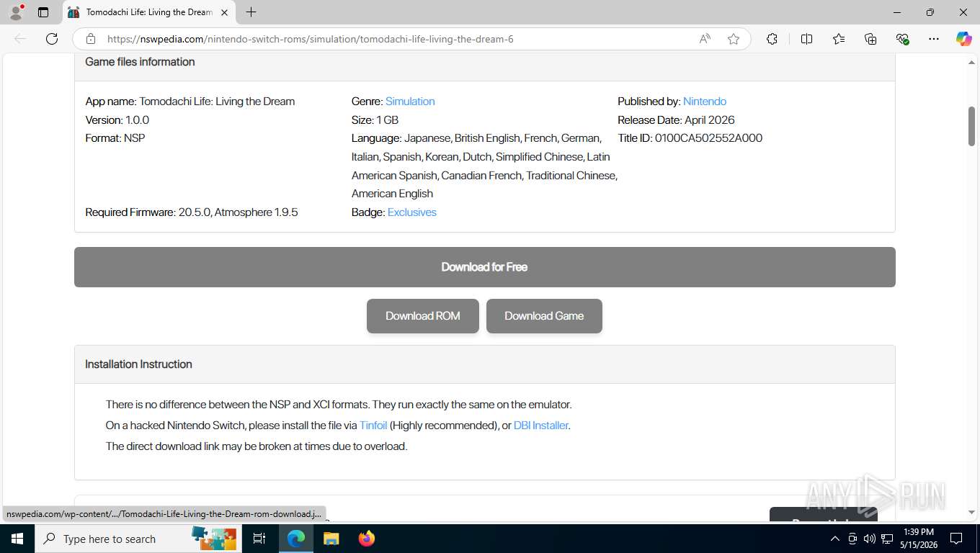This screenshot has width=980, height=553.
Task: Open the Tinfoil link
Action: pos(373,426)
